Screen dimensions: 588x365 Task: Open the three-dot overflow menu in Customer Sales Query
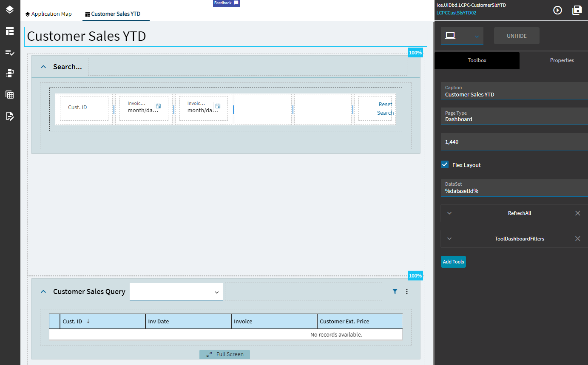pos(407,291)
